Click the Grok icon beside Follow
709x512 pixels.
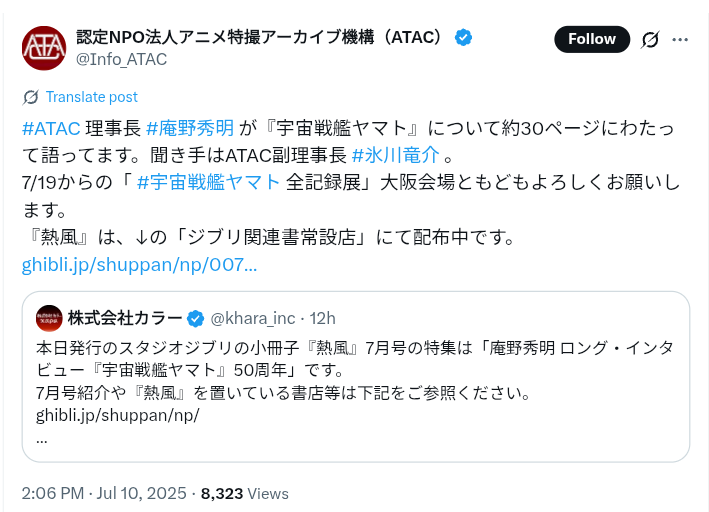(x=650, y=39)
